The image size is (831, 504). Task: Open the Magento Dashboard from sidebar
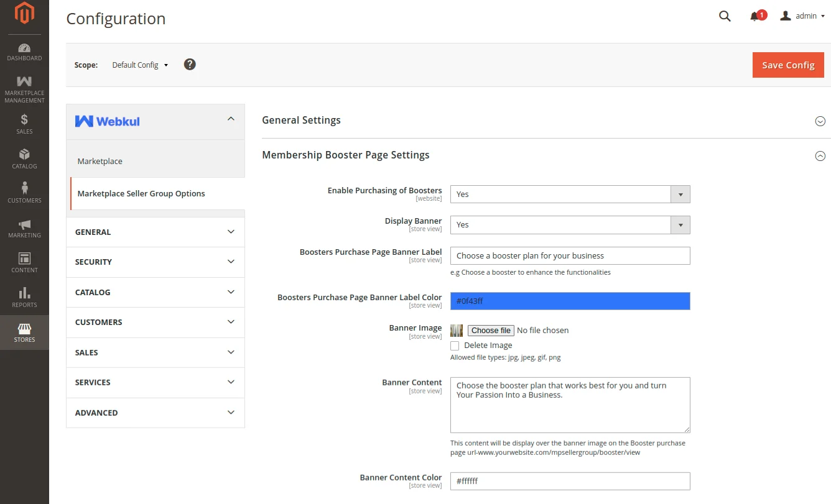pos(24,53)
